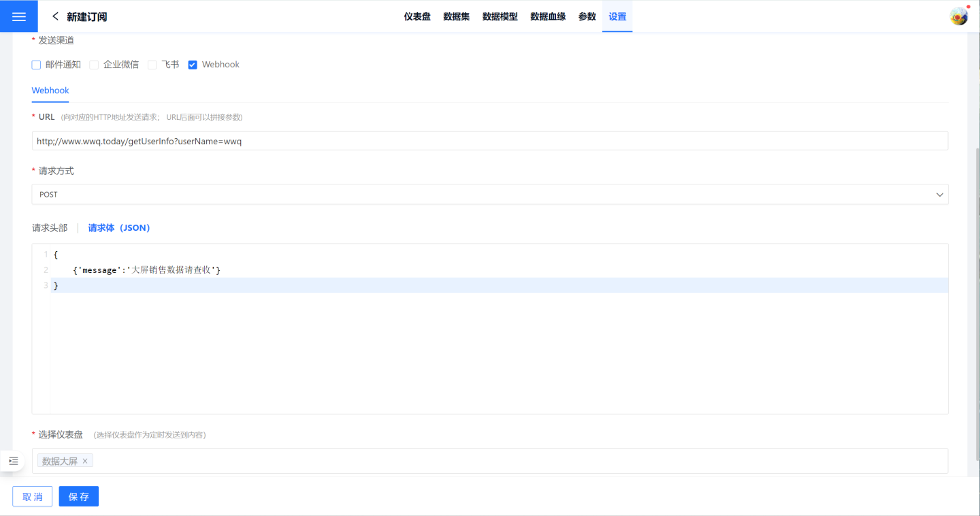This screenshot has height=516, width=980.
Task: Click into the URL input field
Action: tap(489, 141)
